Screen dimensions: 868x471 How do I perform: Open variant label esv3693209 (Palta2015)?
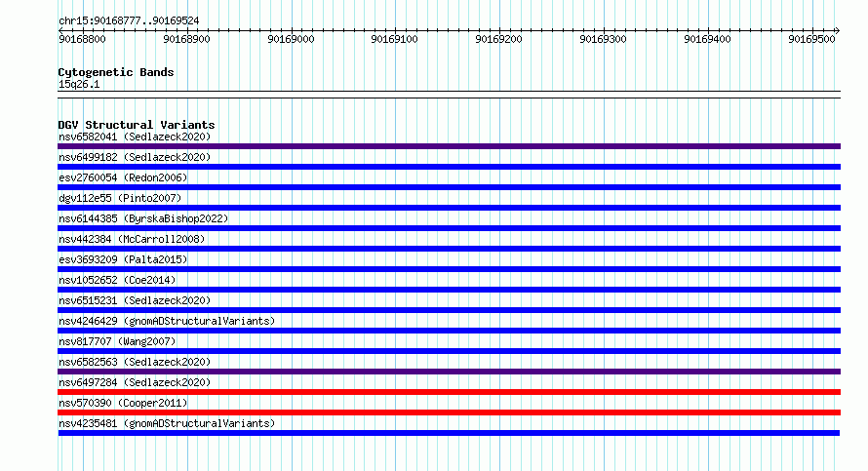[123, 259]
